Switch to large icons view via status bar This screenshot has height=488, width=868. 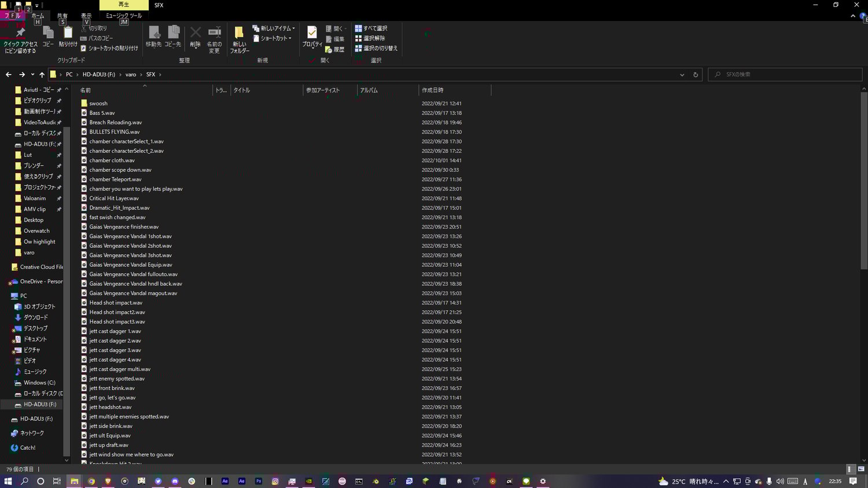click(861, 469)
